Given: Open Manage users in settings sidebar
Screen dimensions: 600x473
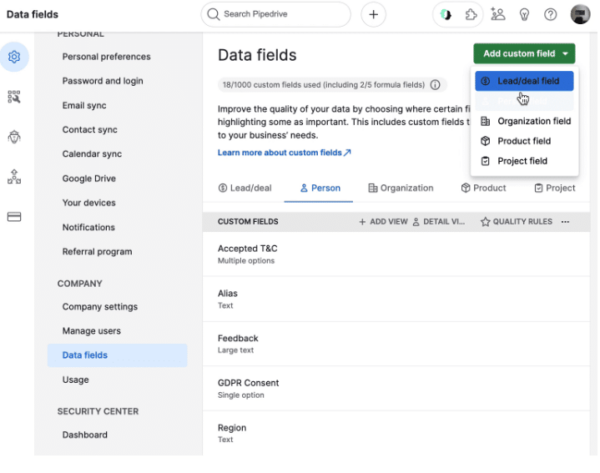Looking at the screenshot, I should pos(91,331).
